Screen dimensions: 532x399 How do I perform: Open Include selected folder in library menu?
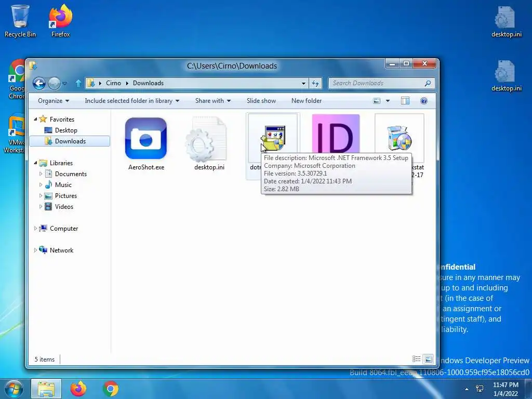click(x=132, y=101)
